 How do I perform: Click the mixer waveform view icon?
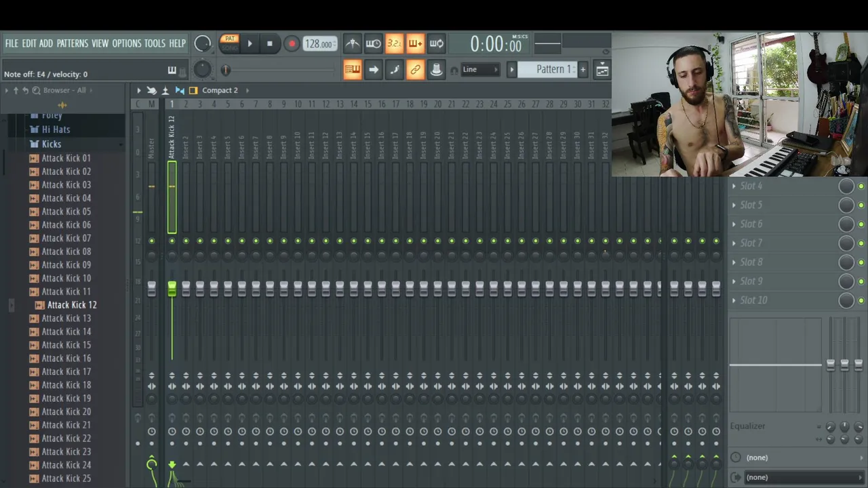(x=180, y=90)
